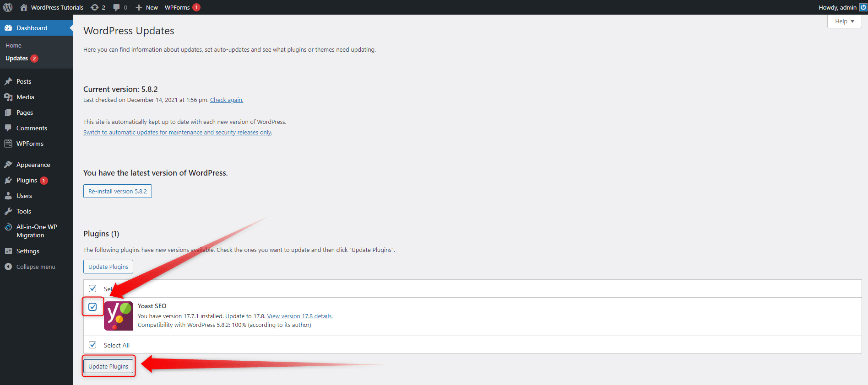Click the Settings sliders icon

coord(8,251)
